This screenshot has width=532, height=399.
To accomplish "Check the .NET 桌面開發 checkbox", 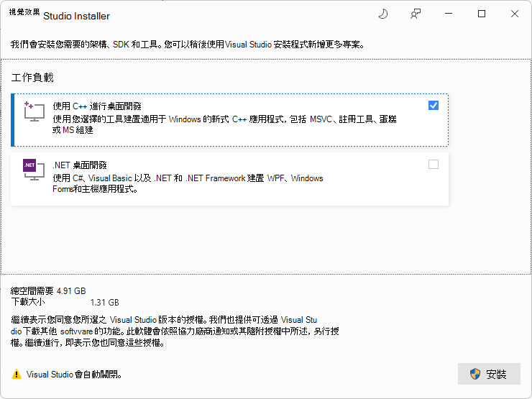I will tap(434, 165).
